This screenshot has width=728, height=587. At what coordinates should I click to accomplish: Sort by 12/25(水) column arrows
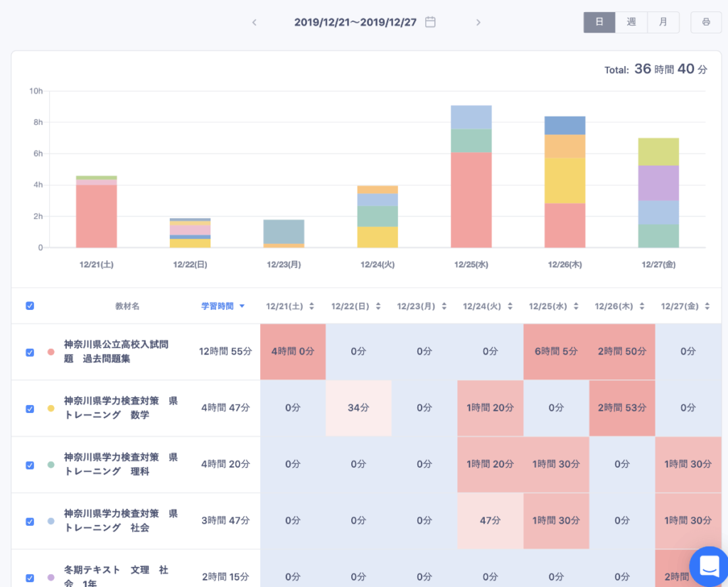coord(575,306)
